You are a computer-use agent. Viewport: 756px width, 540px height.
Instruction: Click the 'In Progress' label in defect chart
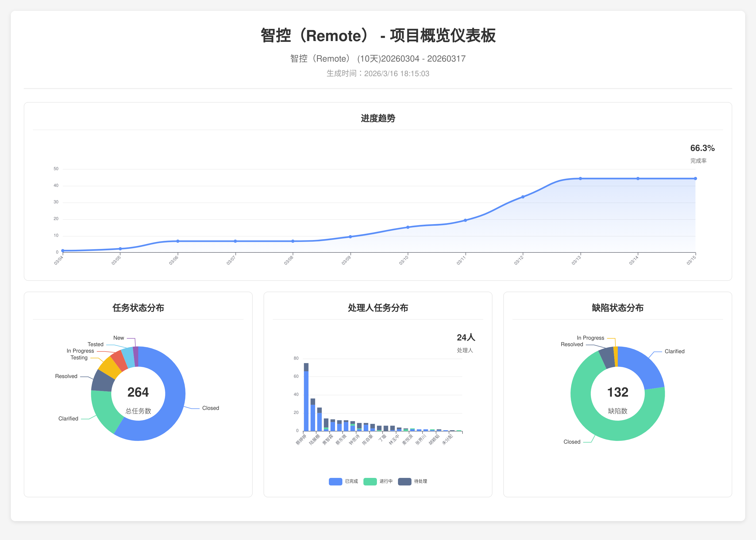click(590, 338)
